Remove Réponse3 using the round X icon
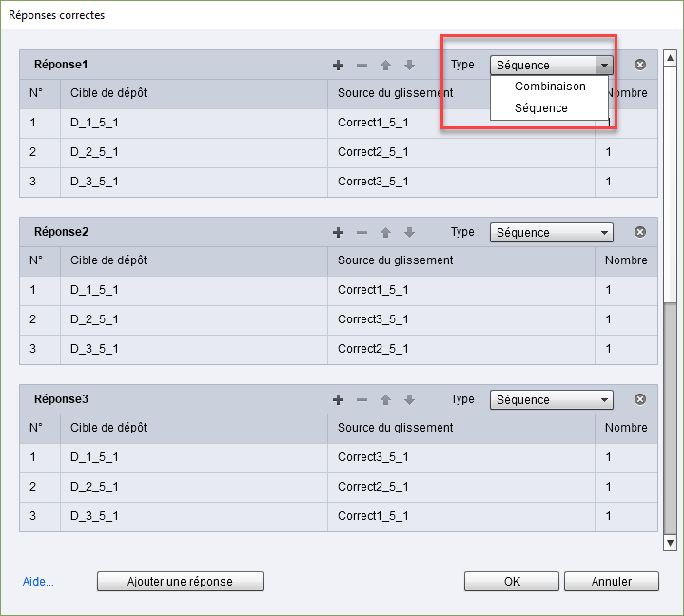Viewport: 684px width, 616px height. [640, 399]
